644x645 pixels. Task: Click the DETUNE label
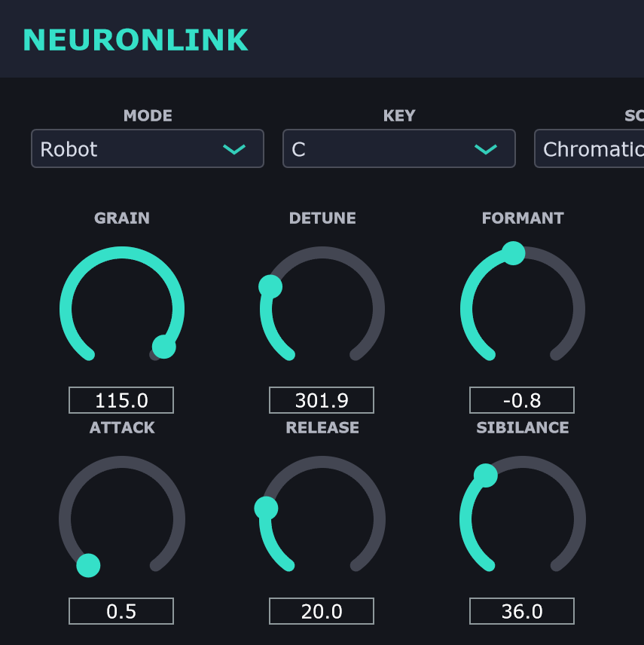pyautogui.click(x=322, y=218)
